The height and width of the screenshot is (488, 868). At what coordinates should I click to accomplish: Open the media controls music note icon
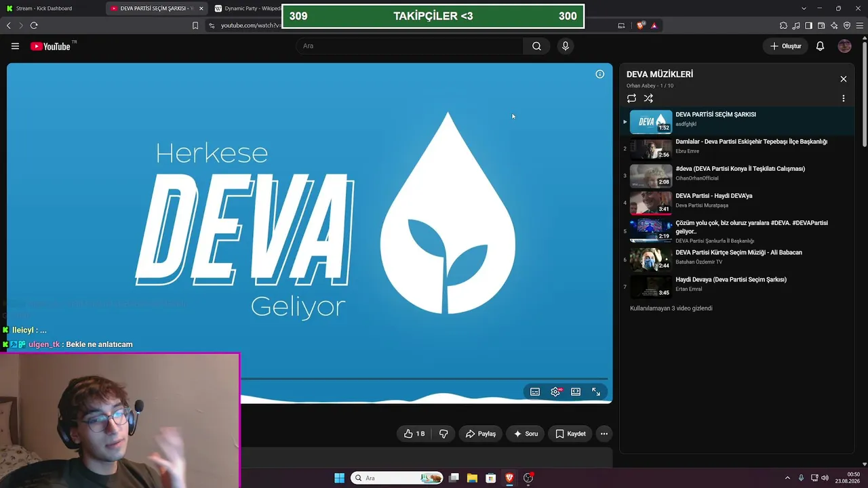tap(796, 26)
